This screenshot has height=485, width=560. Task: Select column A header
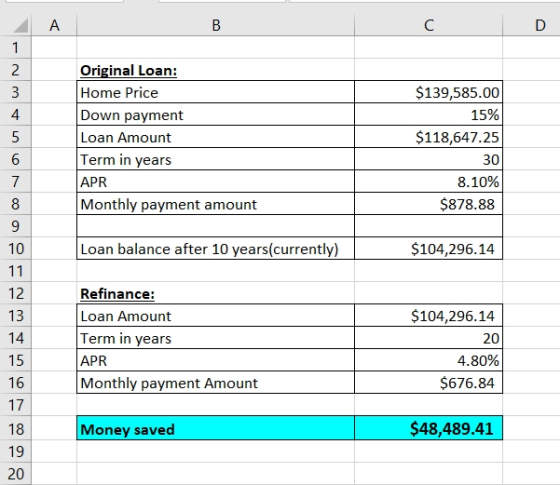tap(54, 25)
